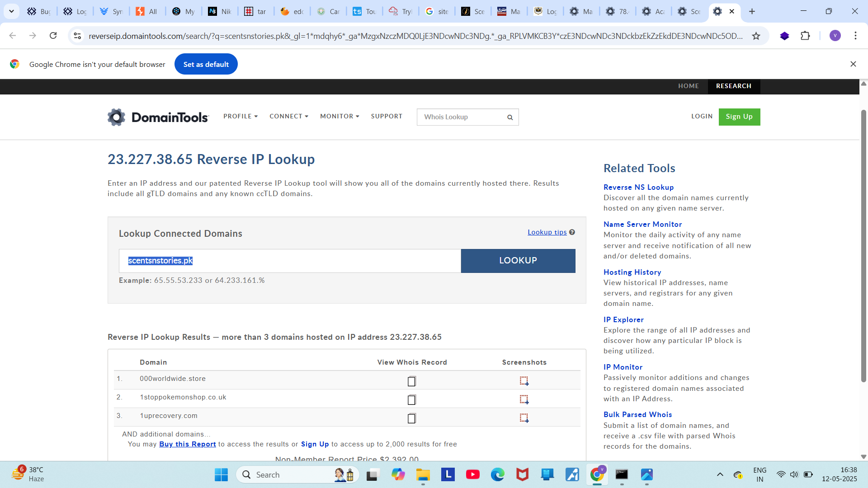The height and width of the screenshot is (488, 868).
Task: Close the current DomainTools browser tab
Action: point(731,11)
